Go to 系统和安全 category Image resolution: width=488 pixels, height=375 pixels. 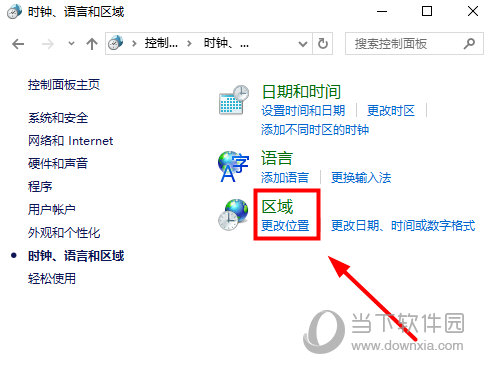click(58, 118)
